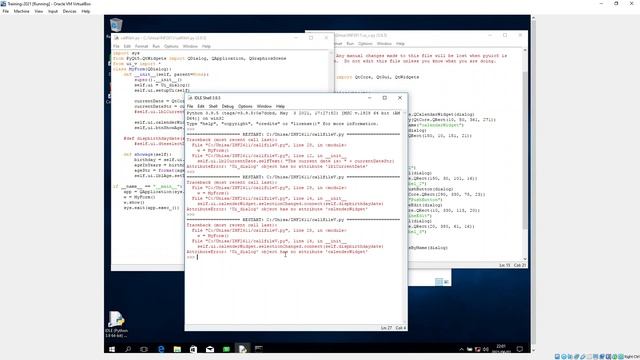Click VirtualBox network status indicator
Screen dimensions: 640x360
(x=577, y=357)
